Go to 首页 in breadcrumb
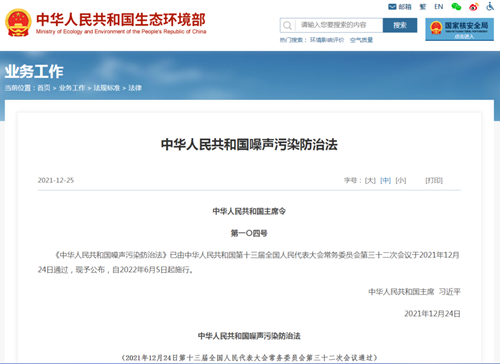 pyautogui.click(x=44, y=88)
